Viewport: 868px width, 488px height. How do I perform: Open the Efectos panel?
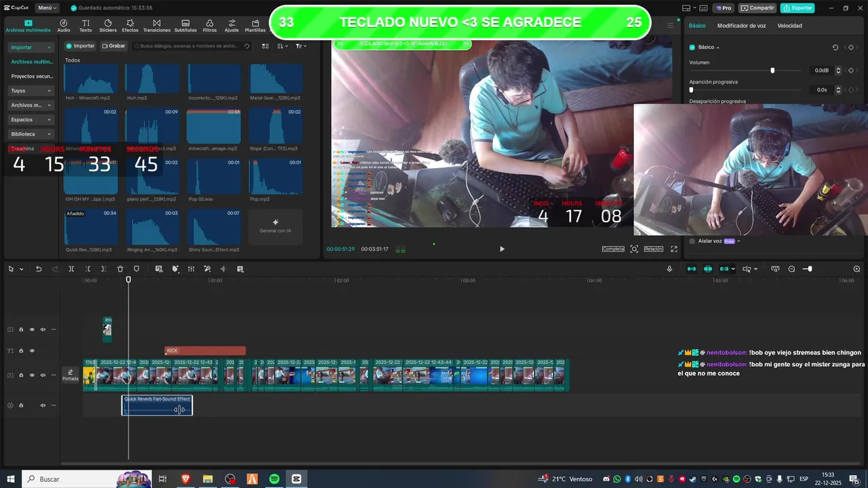point(130,26)
